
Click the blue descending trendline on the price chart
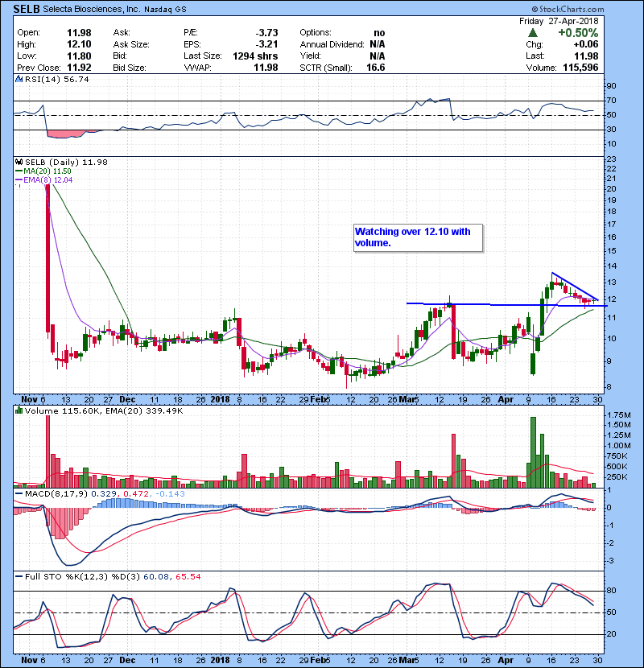(x=575, y=287)
